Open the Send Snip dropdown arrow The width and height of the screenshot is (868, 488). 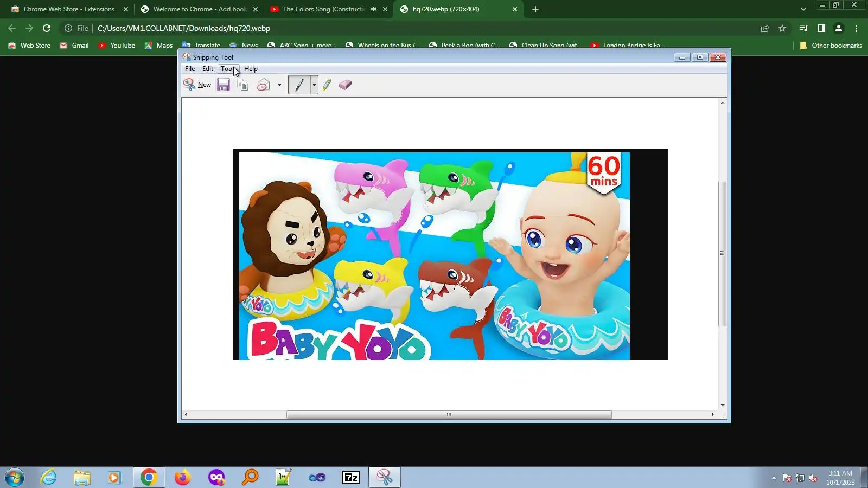click(x=279, y=85)
